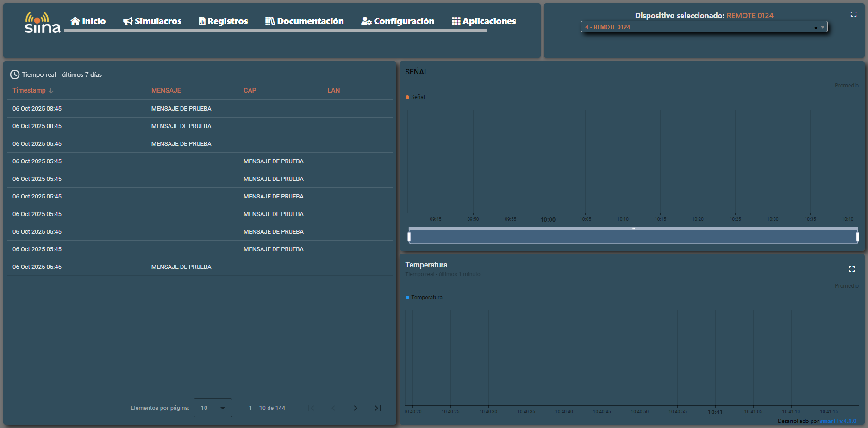Open the Registros menu

click(x=223, y=21)
